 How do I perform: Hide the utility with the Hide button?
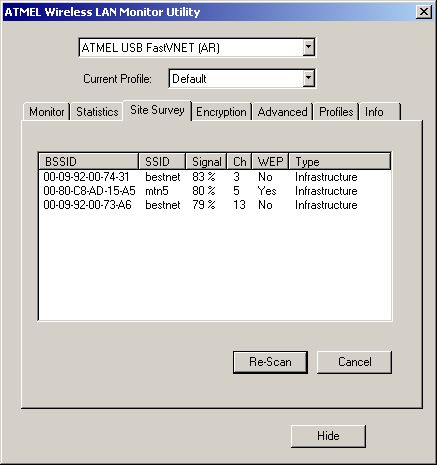pos(328,436)
